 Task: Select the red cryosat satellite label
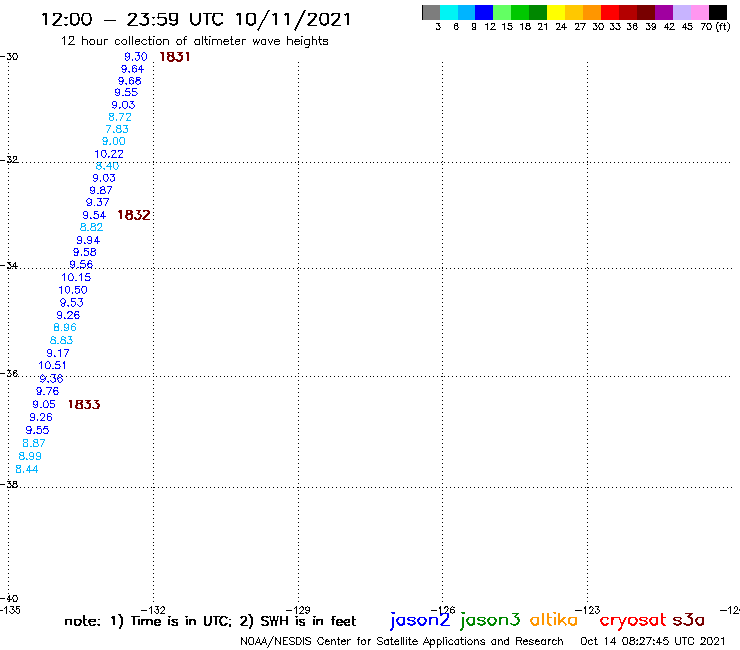[633, 620]
